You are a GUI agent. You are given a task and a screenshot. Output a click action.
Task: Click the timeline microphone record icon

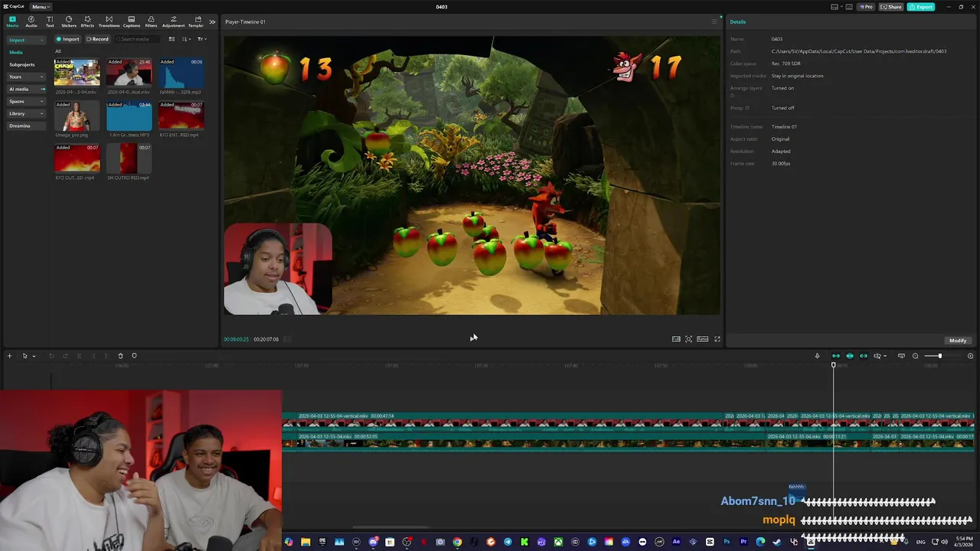(817, 356)
